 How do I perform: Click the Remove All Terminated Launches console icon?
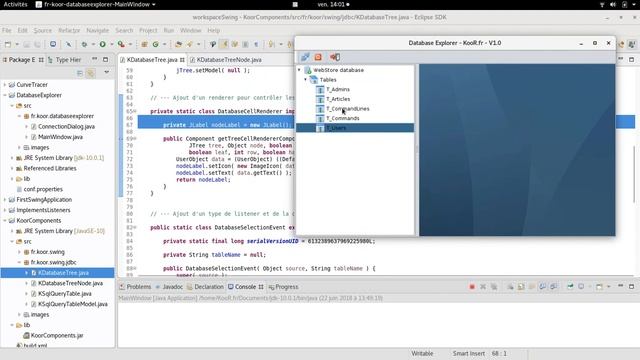point(494,287)
